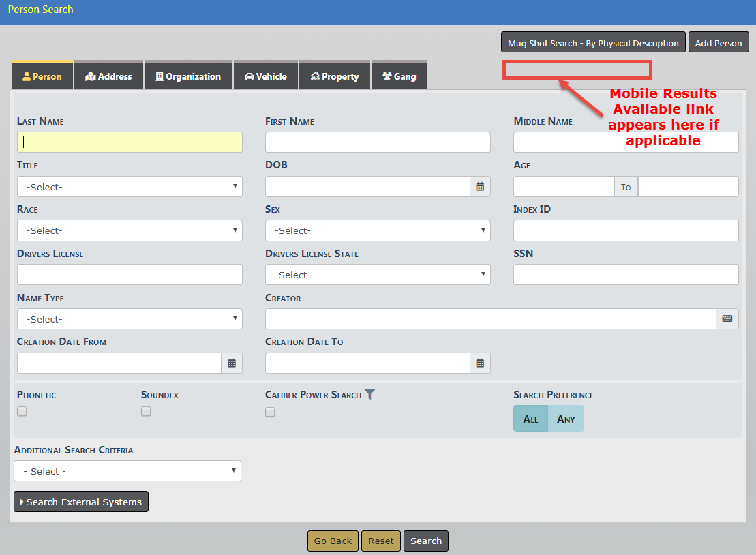This screenshot has height=555, width=756.
Task: Open the DOB calendar picker icon
Action: click(480, 187)
